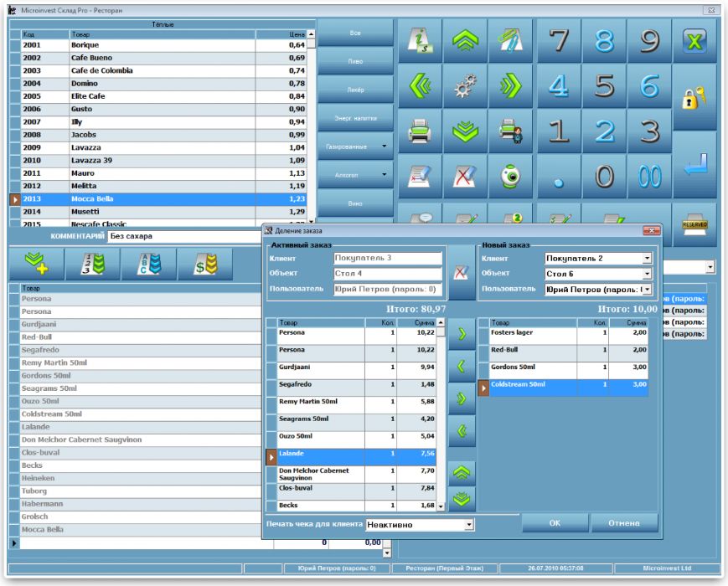Click the Отмена button
Screen dimensions: 728x586
coord(624,523)
